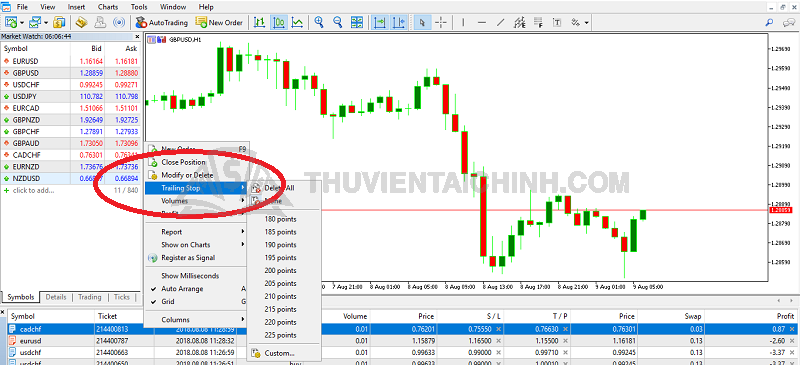This screenshot has width=800, height=365.
Task: Select the equidistant channel tool
Action: click(519, 22)
